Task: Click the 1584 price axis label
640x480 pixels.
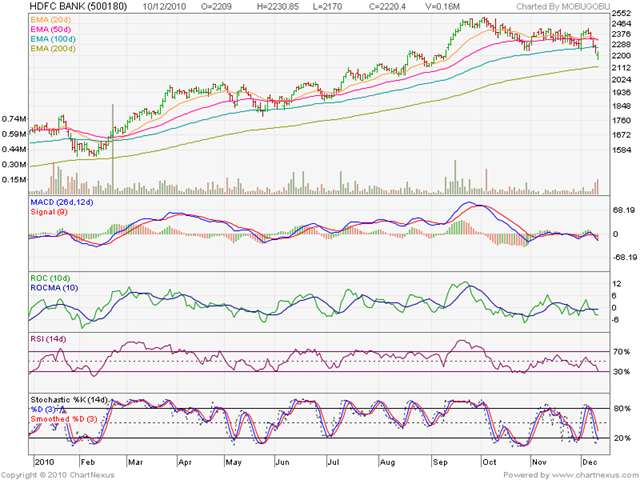Action: click(622, 150)
